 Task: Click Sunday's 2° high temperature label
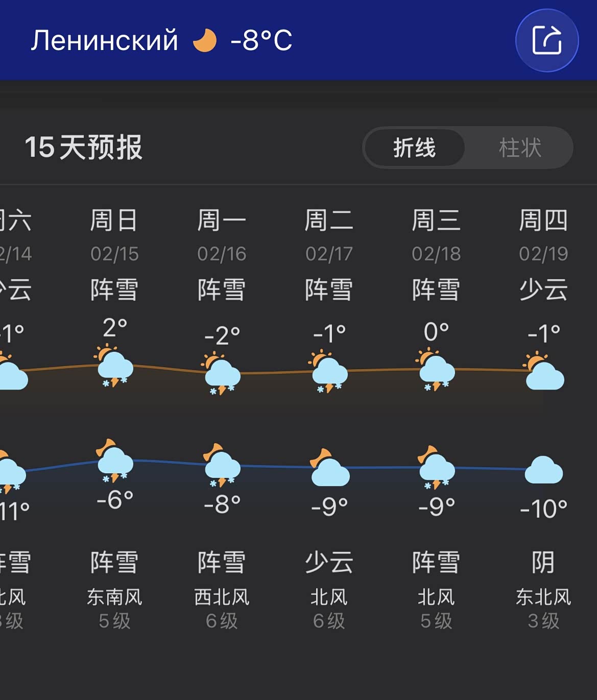115,328
